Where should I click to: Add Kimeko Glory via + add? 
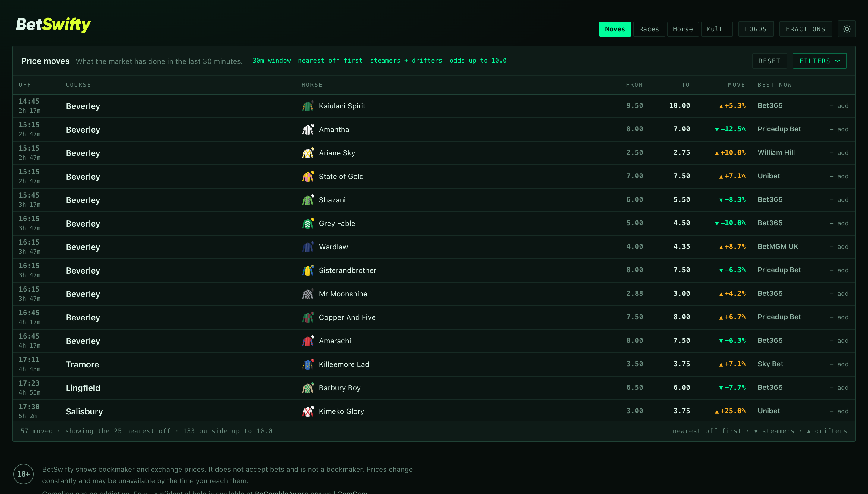click(839, 411)
